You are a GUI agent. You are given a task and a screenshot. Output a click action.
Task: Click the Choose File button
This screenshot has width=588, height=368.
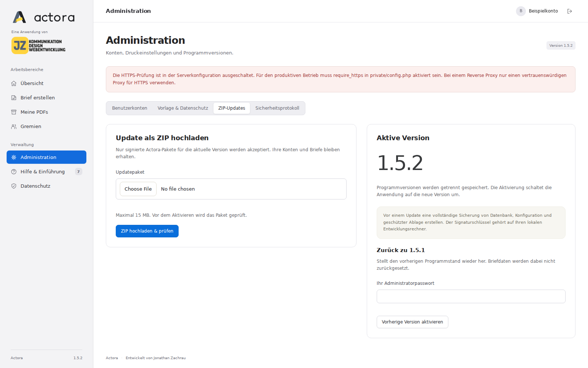[x=138, y=189]
